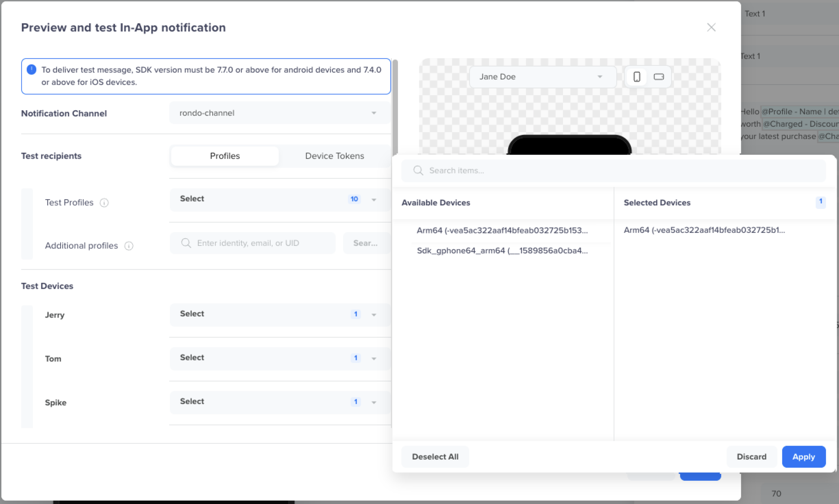Click the Test Profiles info icon
This screenshot has width=839, height=504.
pyautogui.click(x=104, y=203)
